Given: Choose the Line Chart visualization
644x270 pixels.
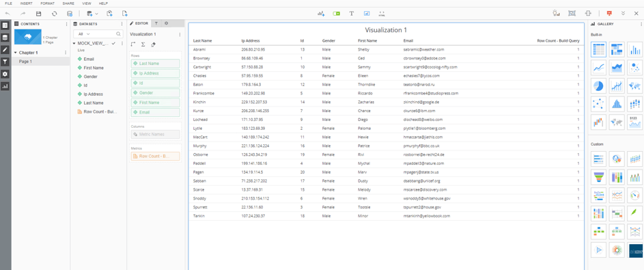Looking at the screenshot, I should click(598, 68).
